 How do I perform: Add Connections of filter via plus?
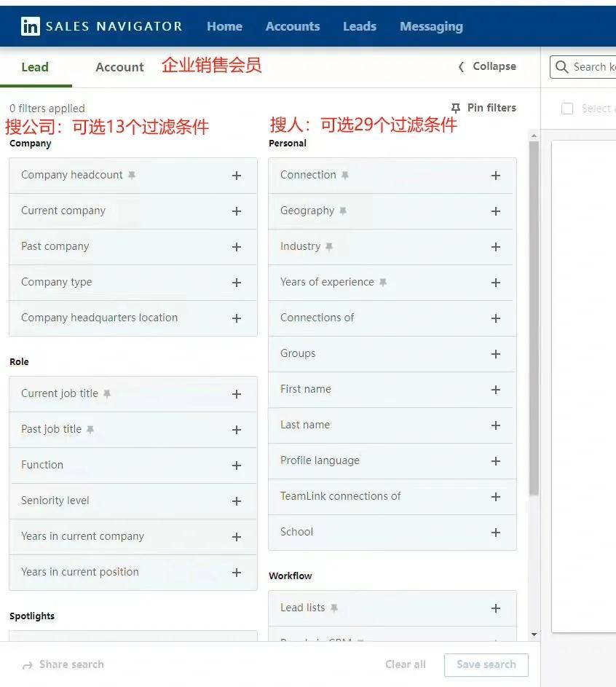tap(496, 318)
